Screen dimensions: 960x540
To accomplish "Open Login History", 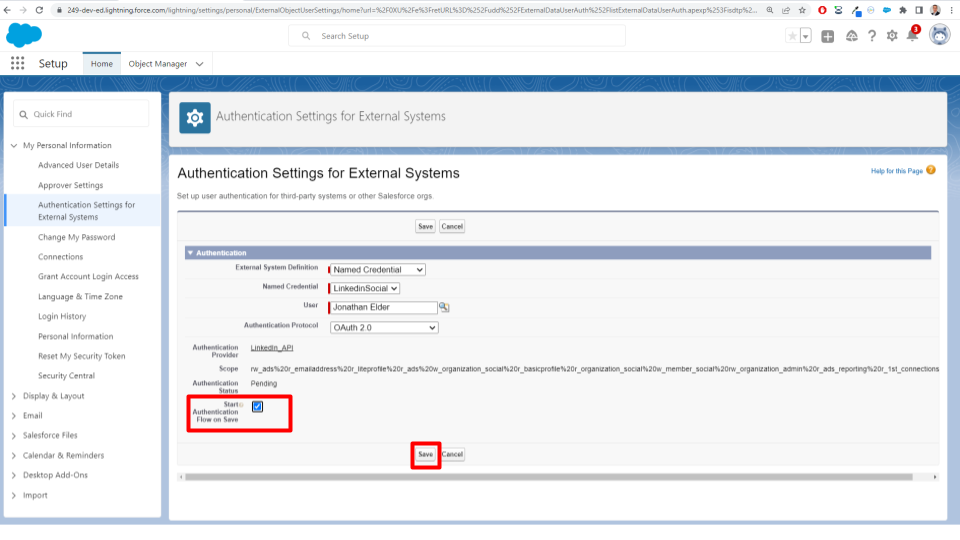I will 62,317.
